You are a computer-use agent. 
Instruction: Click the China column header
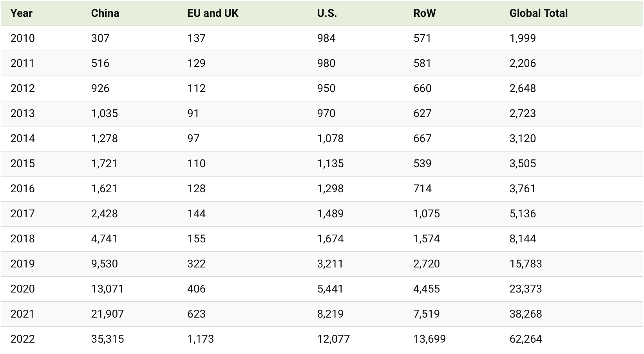tap(105, 13)
